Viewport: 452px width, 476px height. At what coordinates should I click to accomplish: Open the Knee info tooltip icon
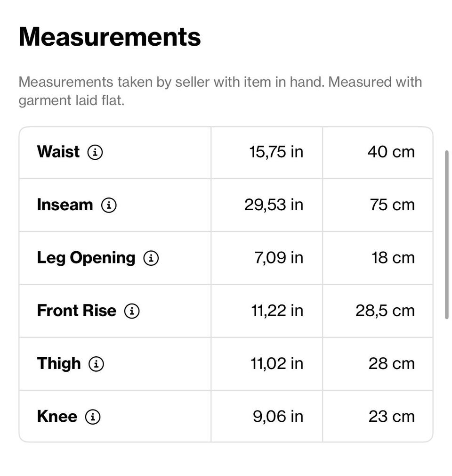coord(93,417)
